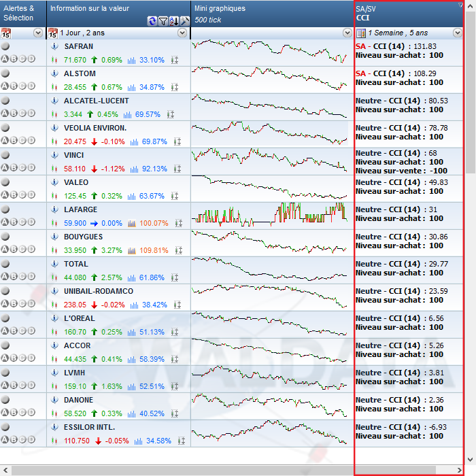The image size is (476, 476).
Task: Click the candlestick icon in LVMH row
Action: tap(54, 386)
